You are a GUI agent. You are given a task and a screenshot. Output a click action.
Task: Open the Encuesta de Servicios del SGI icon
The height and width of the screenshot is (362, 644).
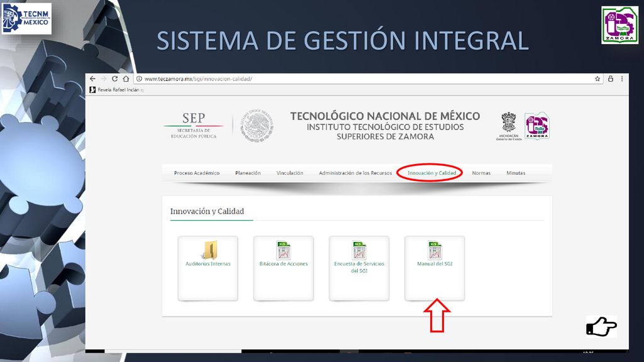tap(359, 250)
